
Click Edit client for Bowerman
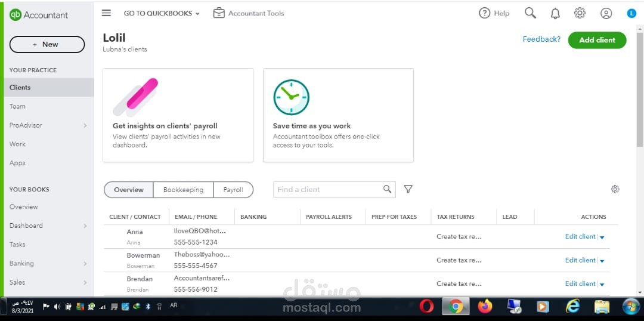tap(580, 260)
